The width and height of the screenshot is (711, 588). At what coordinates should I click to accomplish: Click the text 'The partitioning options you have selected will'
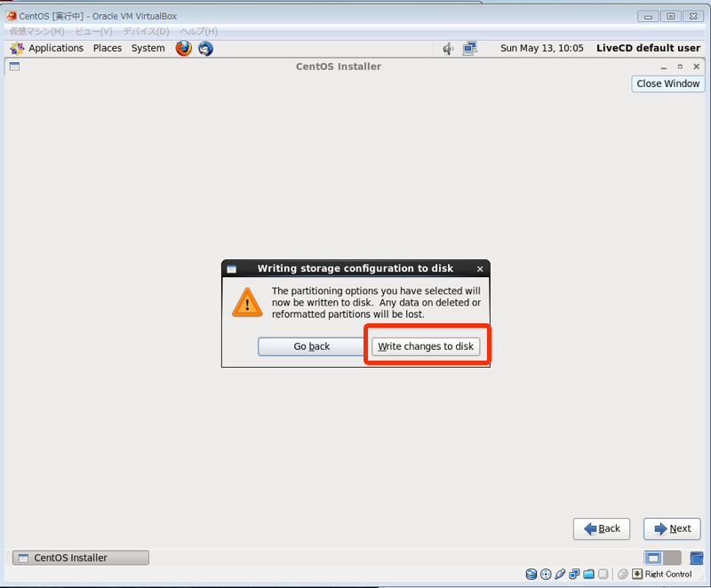tap(376, 290)
